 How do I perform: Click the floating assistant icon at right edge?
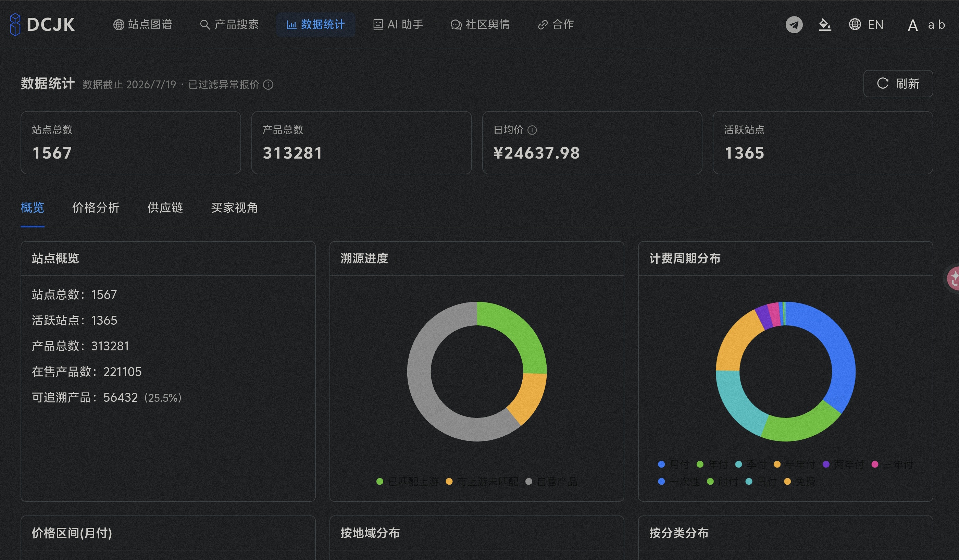pos(953,278)
